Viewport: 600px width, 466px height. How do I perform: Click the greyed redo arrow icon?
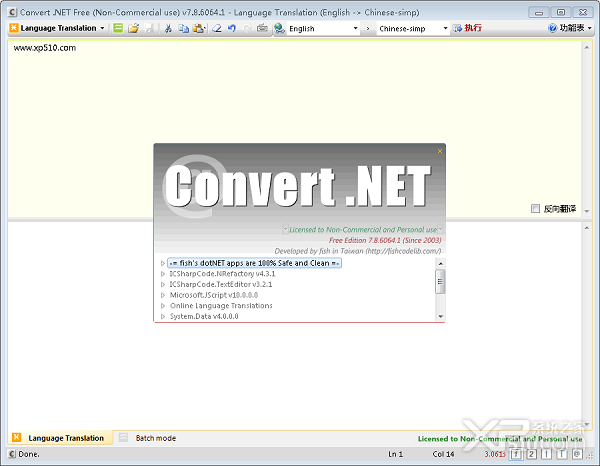point(247,28)
